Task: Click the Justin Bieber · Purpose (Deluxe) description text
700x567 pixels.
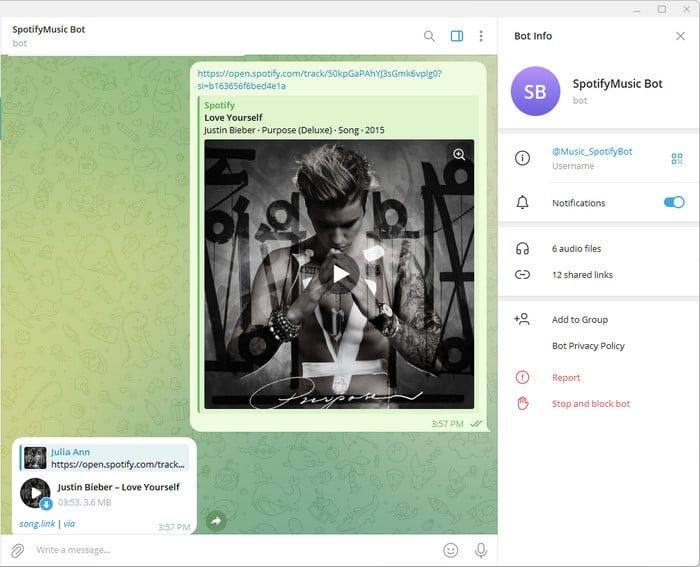Action: pos(294,130)
